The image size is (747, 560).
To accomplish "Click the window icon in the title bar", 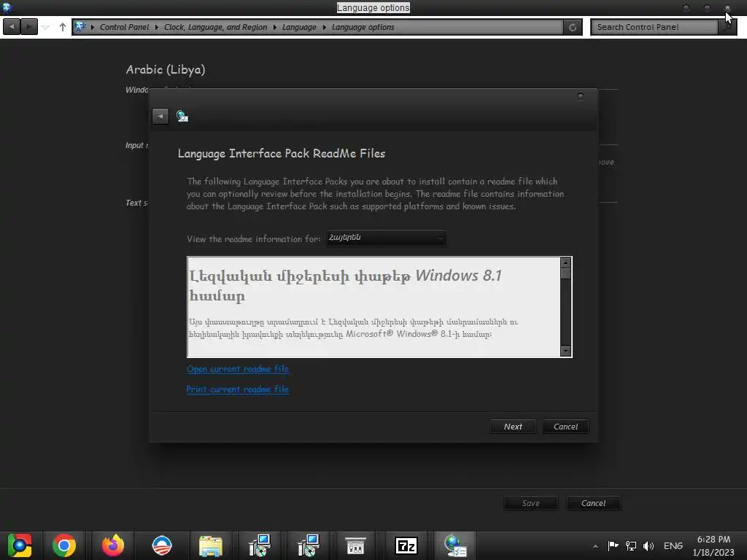I will 7,7.
